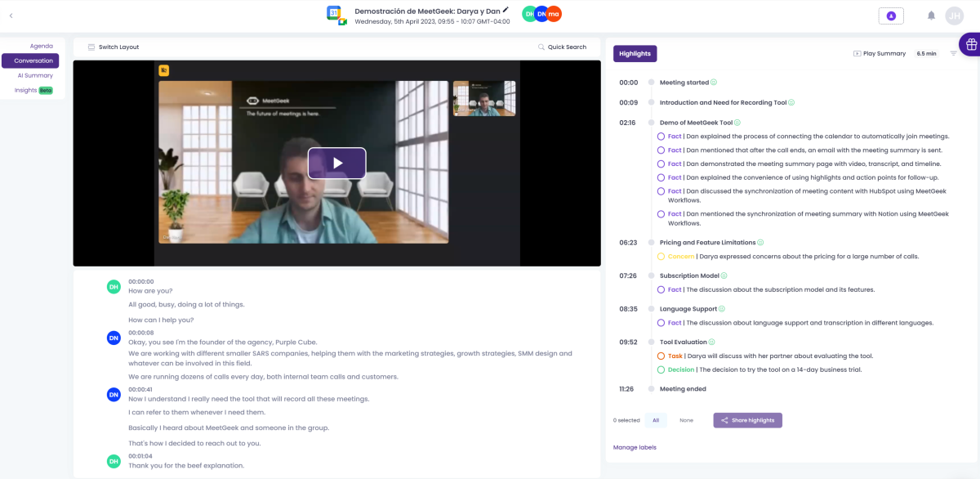The image size is (980, 479).
Task: Select All highlights
Action: [x=656, y=420]
